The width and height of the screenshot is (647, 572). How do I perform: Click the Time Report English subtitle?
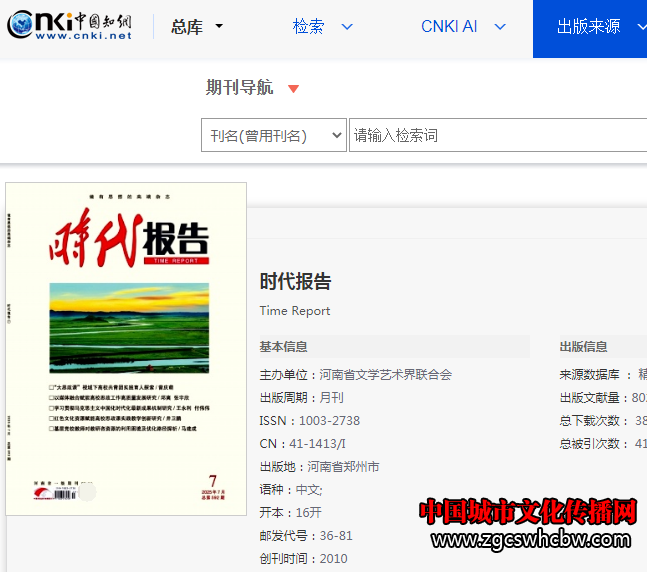coord(295,311)
